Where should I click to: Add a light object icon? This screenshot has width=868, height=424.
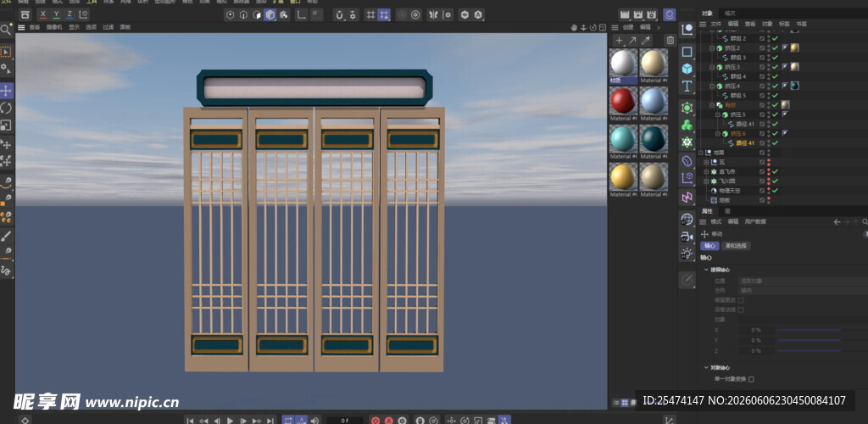687,254
